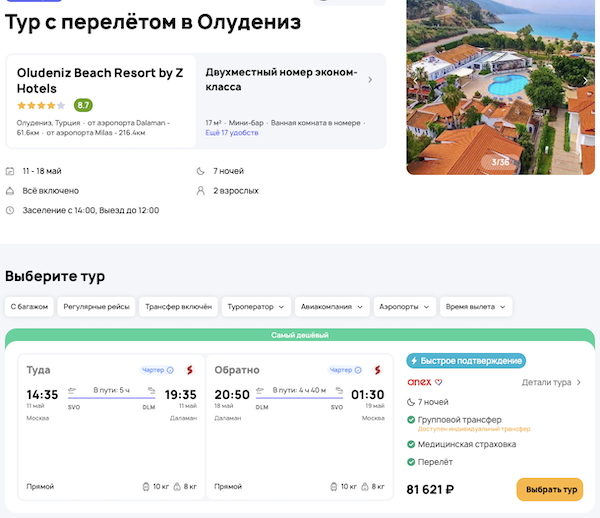Expand the Время вылета dropdown

(476, 307)
